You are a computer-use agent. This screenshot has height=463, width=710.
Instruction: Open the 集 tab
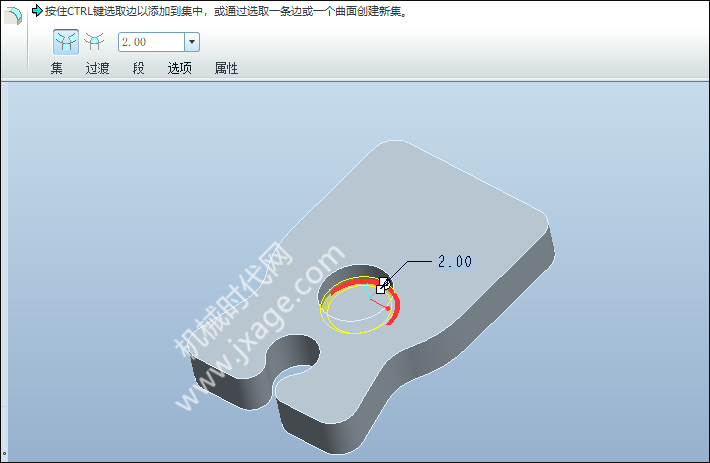[x=57, y=68]
